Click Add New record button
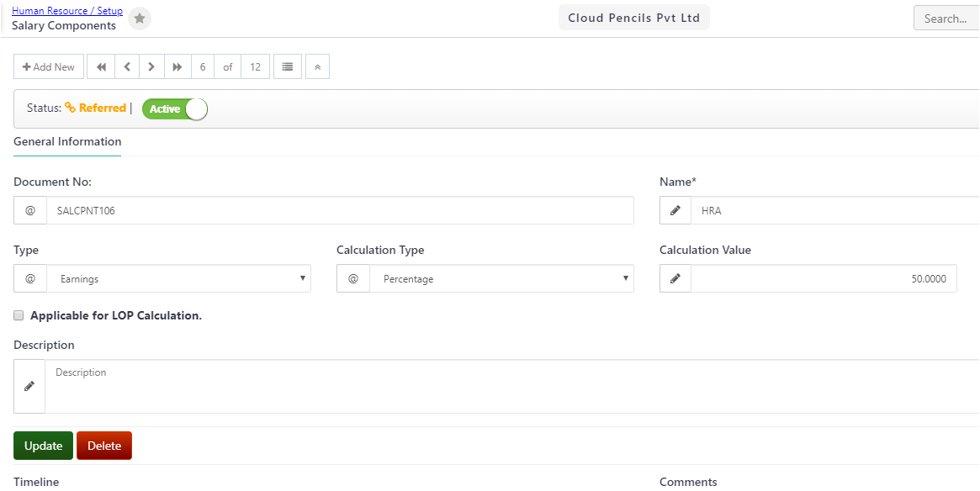 pos(49,67)
